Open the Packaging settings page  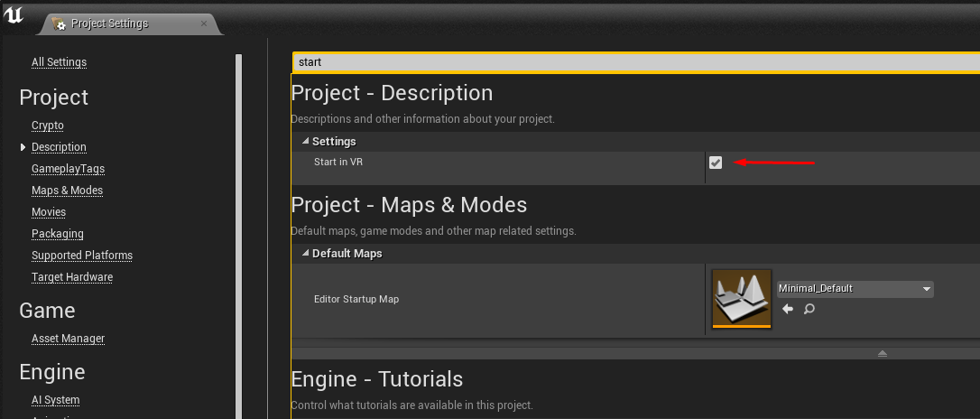58,233
